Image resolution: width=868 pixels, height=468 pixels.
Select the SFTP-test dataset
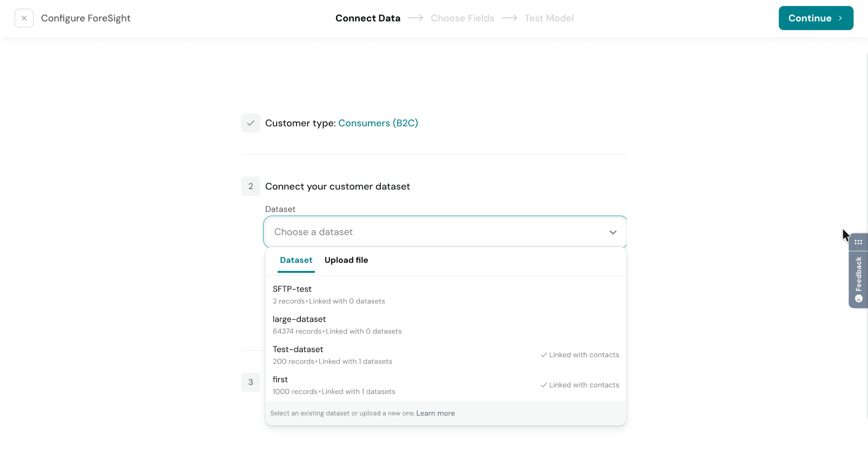(x=445, y=295)
